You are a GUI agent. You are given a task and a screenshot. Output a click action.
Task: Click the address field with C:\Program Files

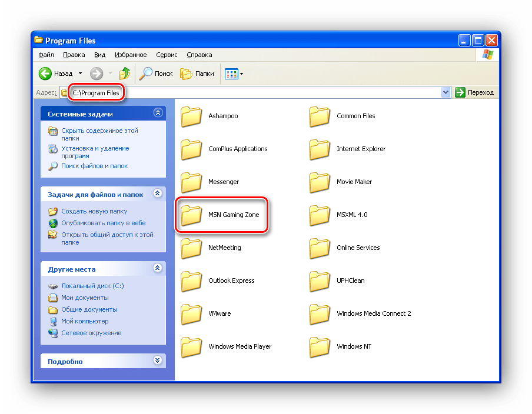235,92
